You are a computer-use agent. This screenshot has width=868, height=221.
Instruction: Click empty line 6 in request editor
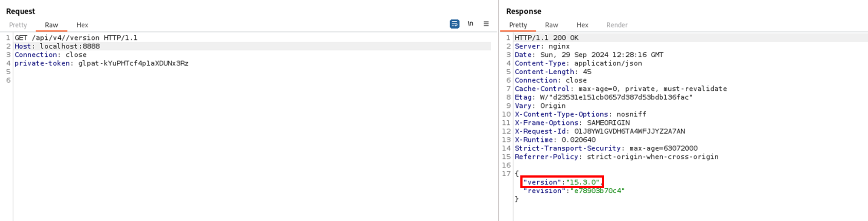coord(252,80)
